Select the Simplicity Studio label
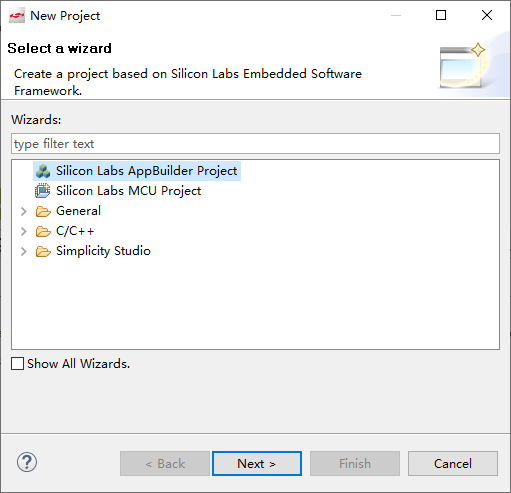Viewport: 511px width, 493px height. pos(103,251)
